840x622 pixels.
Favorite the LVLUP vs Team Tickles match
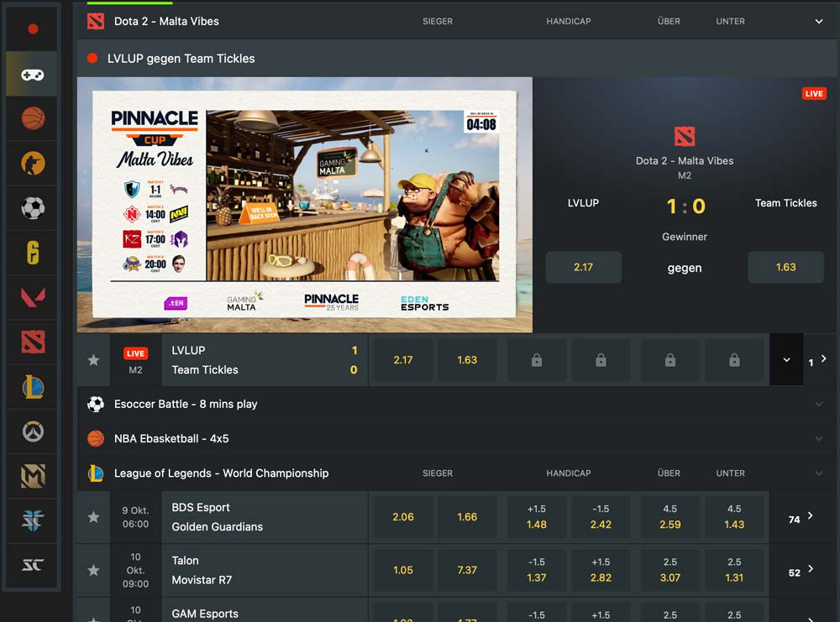coord(92,359)
